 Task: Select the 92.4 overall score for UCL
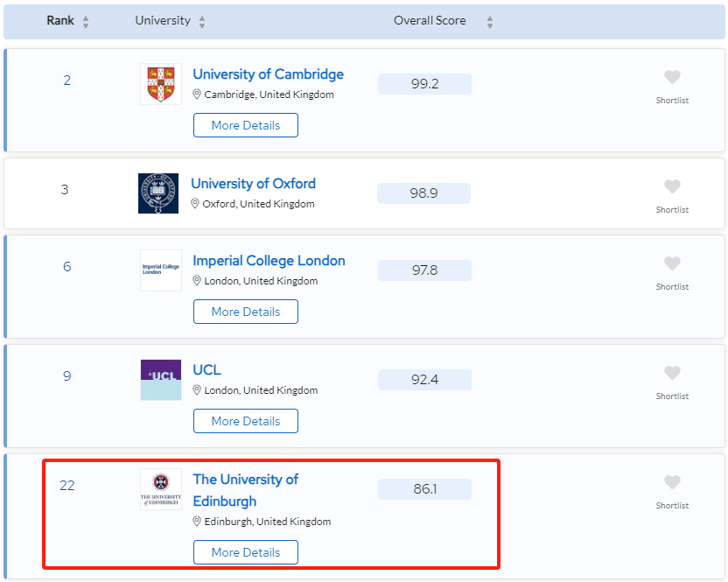click(425, 380)
